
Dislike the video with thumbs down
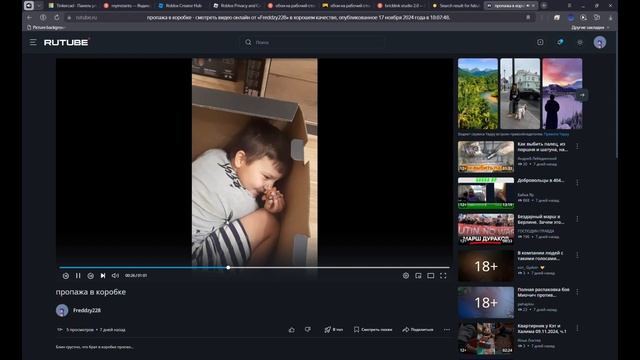pos(308,329)
